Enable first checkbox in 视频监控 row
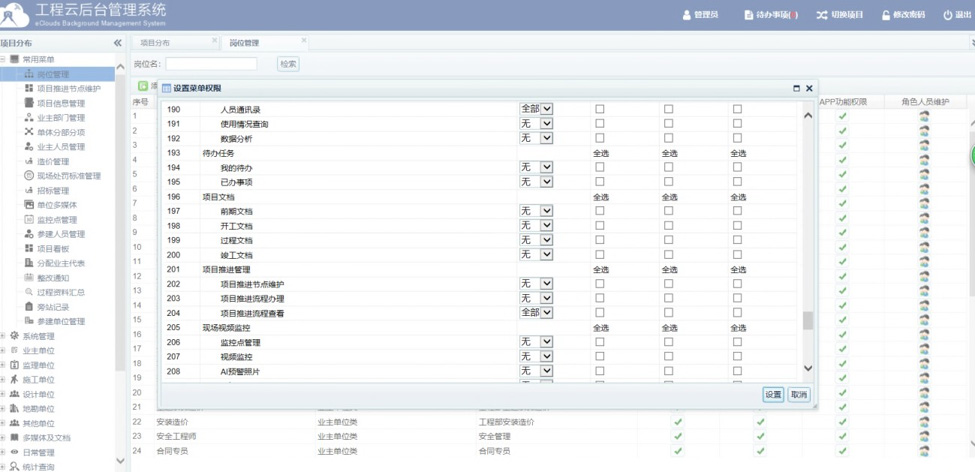Image resolution: width=975 pixels, height=473 pixels. (x=600, y=356)
